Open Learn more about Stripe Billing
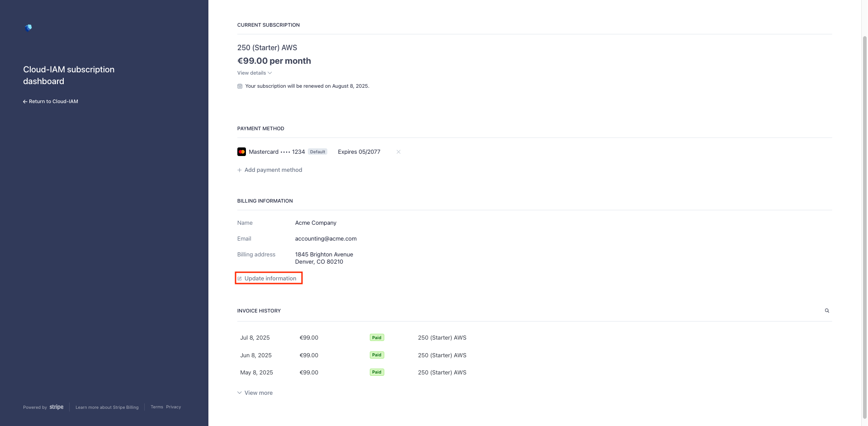 click(x=107, y=407)
